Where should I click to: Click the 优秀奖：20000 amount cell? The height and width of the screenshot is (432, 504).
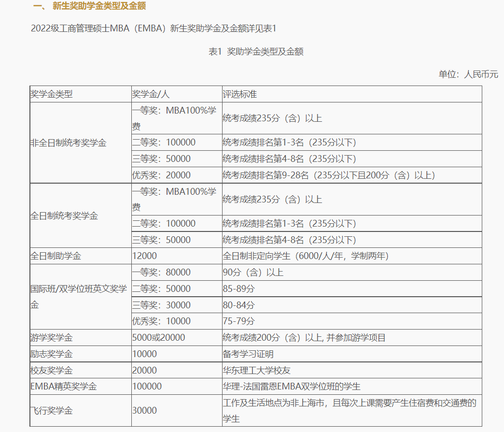tap(162, 175)
